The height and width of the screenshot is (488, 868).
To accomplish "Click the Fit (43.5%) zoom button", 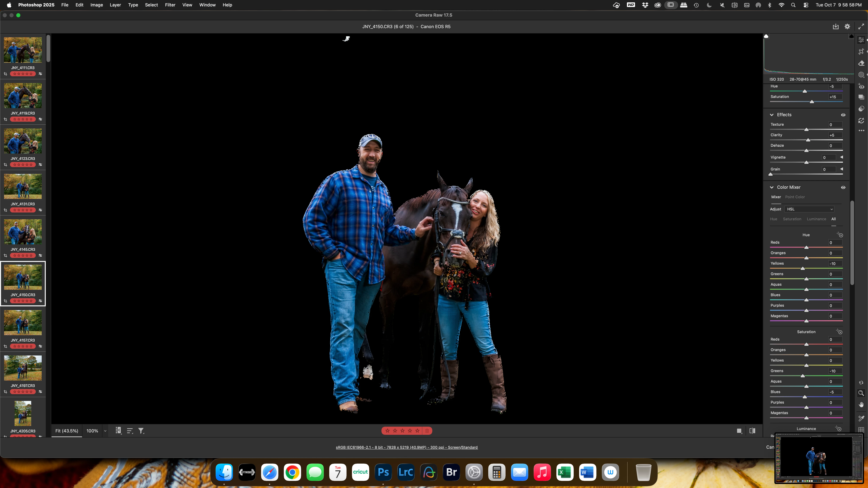I will (67, 431).
